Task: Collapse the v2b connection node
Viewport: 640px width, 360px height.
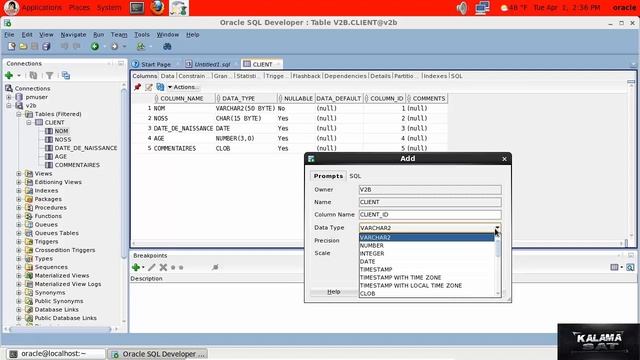Action: click(x=9, y=106)
